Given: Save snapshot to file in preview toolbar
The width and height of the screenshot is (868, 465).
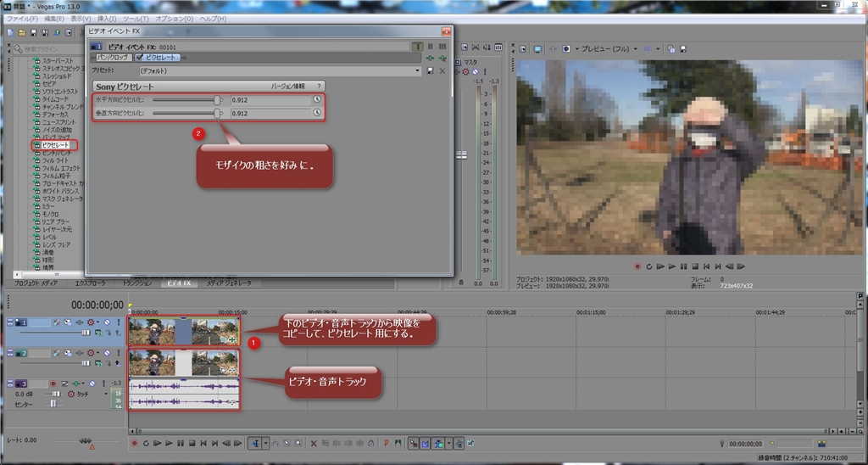Looking at the screenshot, I should (683, 48).
